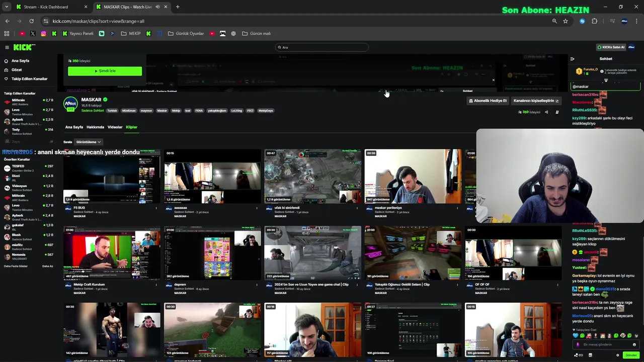Open the Günün malı bookmarks folder
Viewport: 644px width, 362px height.
[x=257, y=34]
